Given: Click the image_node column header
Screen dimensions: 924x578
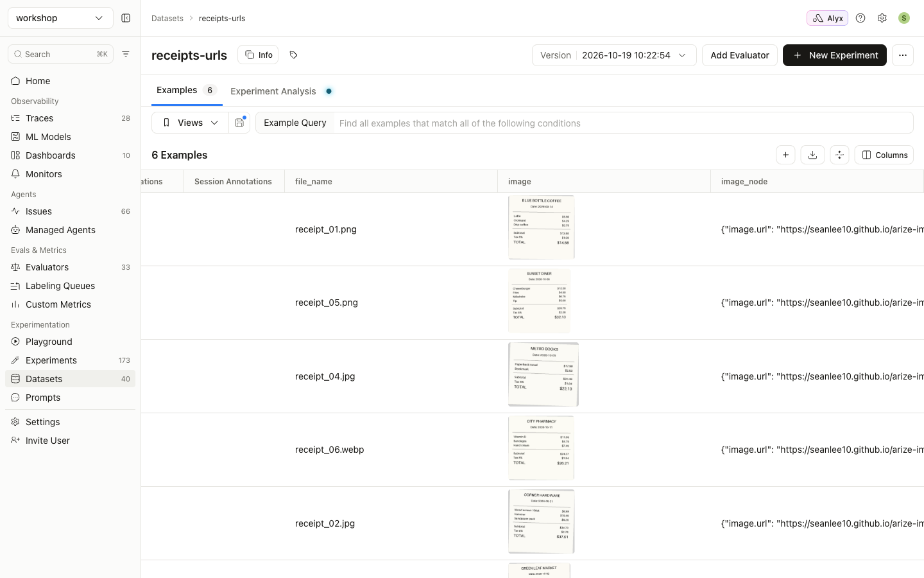Looking at the screenshot, I should (x=817, y=182).
